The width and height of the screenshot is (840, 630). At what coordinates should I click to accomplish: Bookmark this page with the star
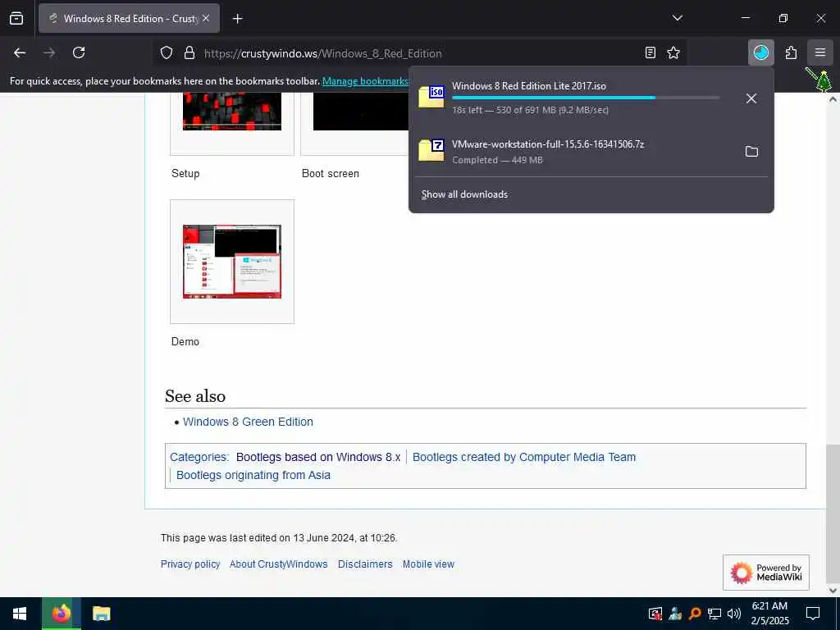(x=673, y=52)
